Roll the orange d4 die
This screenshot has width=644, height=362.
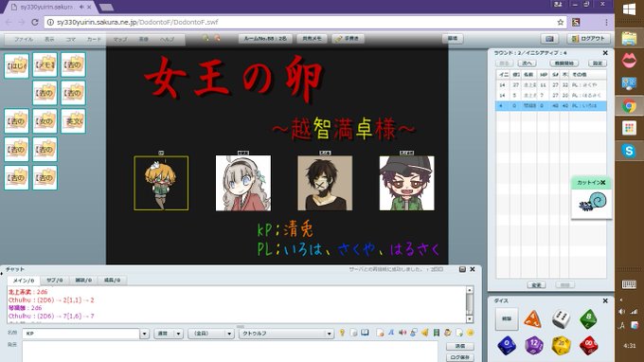(x=532, y=319)
